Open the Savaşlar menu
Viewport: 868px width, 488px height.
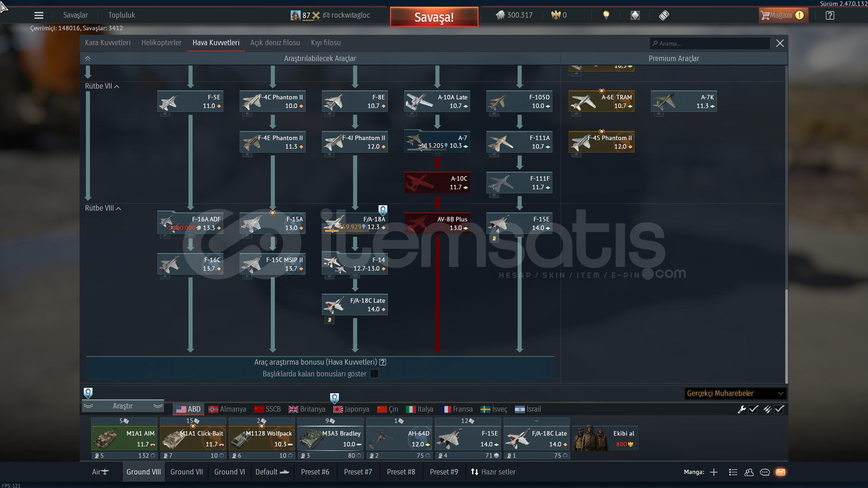[x=75, y=15]
